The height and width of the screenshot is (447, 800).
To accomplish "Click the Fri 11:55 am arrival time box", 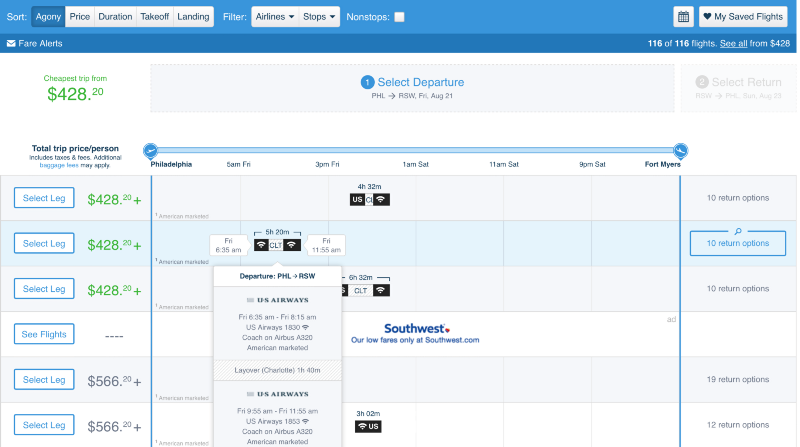I will (x=326, y=245).
